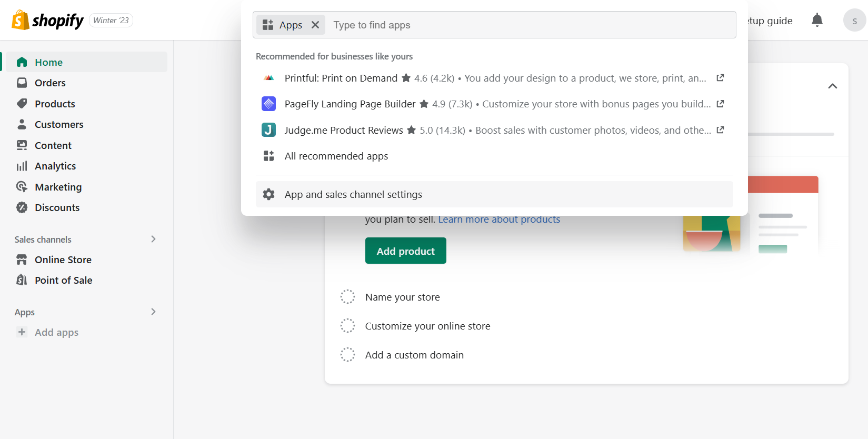Screen dimensions: 868x439
Task: Click the Orders inbox icon
Action: [x=22, y=83]
